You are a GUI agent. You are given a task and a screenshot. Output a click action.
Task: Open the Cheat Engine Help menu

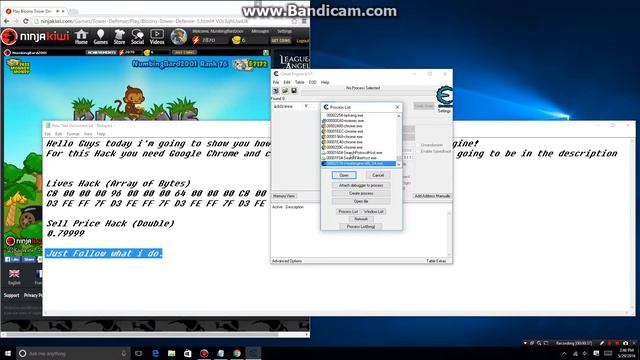point(325,82)
